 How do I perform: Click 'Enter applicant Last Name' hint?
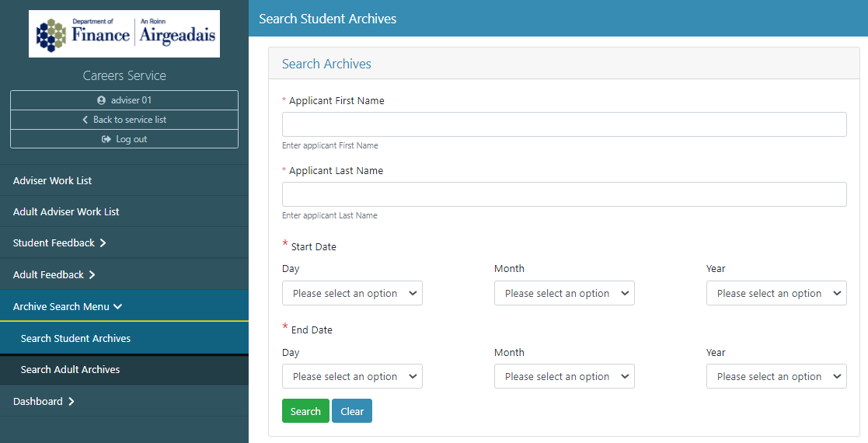tap(329, 215)
